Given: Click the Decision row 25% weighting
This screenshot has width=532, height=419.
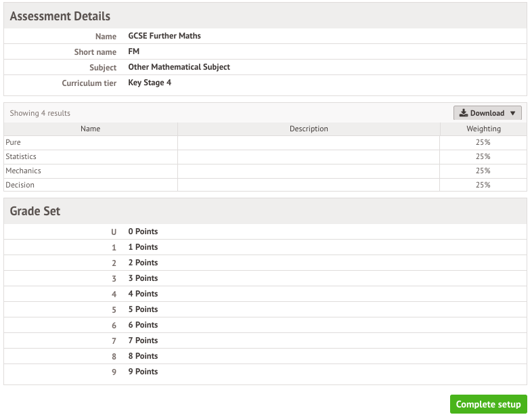Looking at the screenshot, I should [x=483, y=185].
